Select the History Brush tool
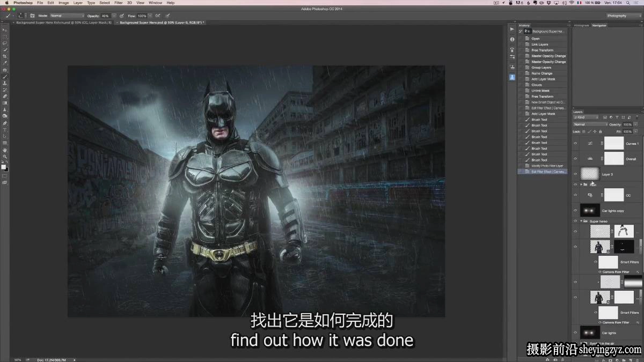This screenshot has height=362, width=644. [x=5, y=90]
